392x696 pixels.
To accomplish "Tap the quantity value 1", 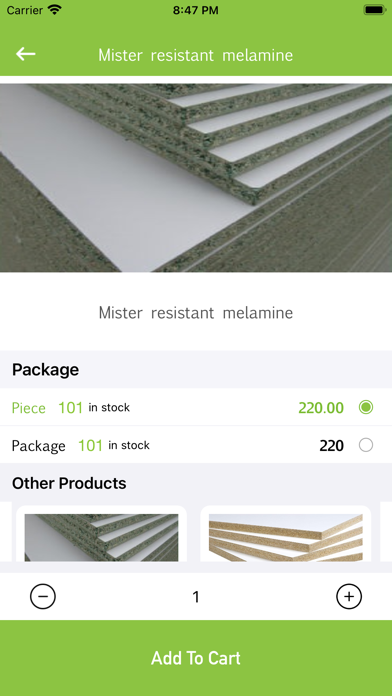I will (196, 597).
